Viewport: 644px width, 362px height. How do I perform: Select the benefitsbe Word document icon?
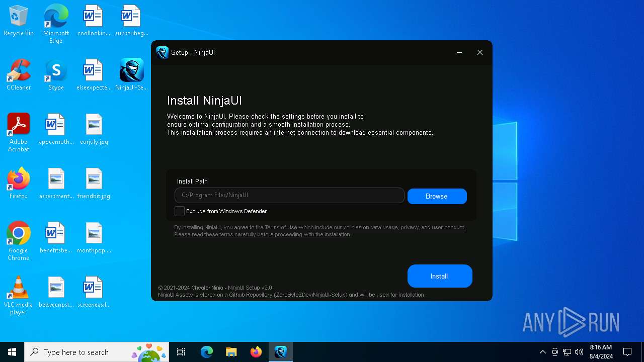pos(56,238)
